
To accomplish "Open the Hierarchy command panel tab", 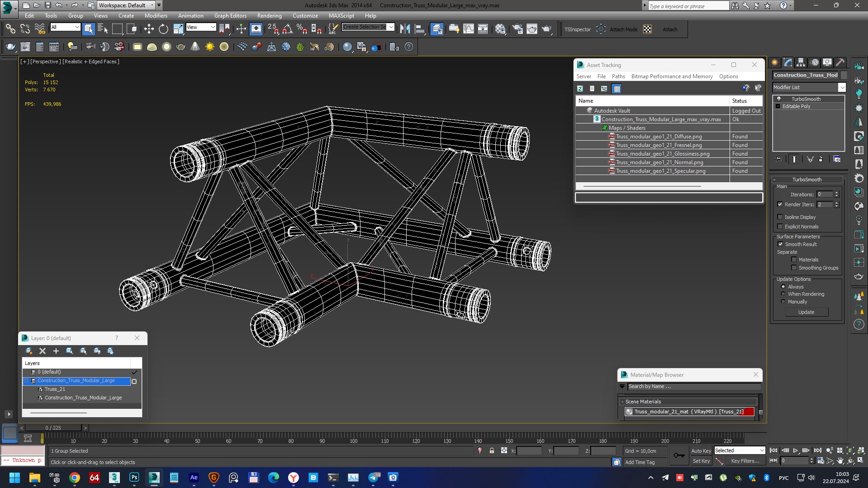I will (801, 62).
